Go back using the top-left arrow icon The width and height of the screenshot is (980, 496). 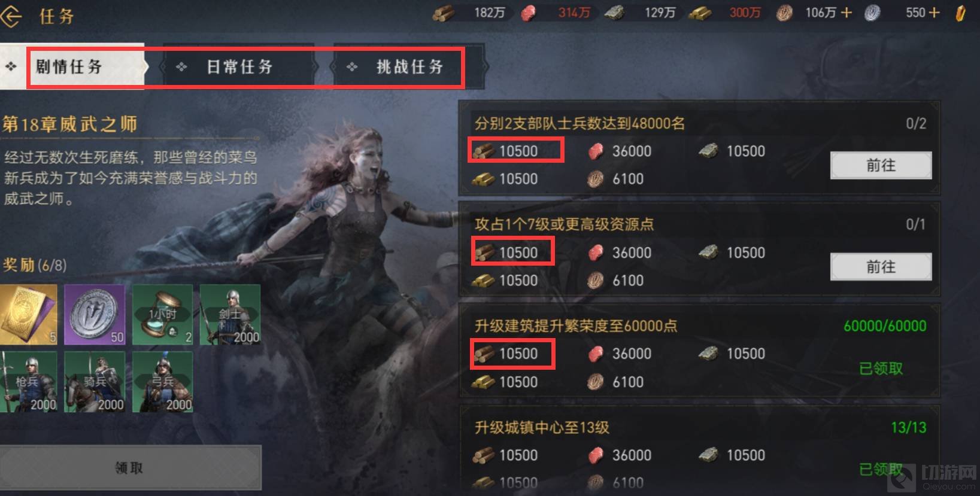point(11,16)
